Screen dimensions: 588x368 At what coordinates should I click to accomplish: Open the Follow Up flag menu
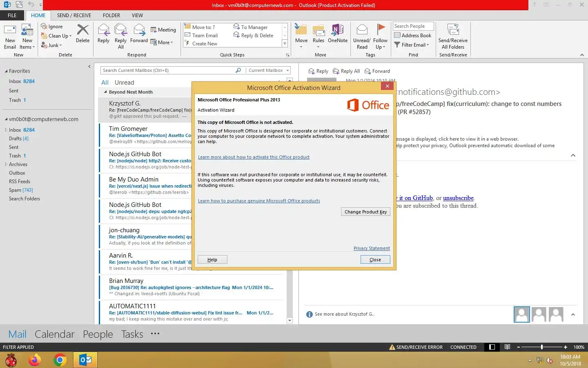[x=380, y=36]
